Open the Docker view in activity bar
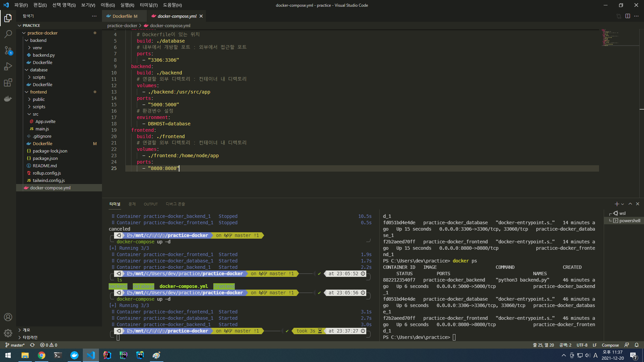The image size is (644, 362). 8,99
